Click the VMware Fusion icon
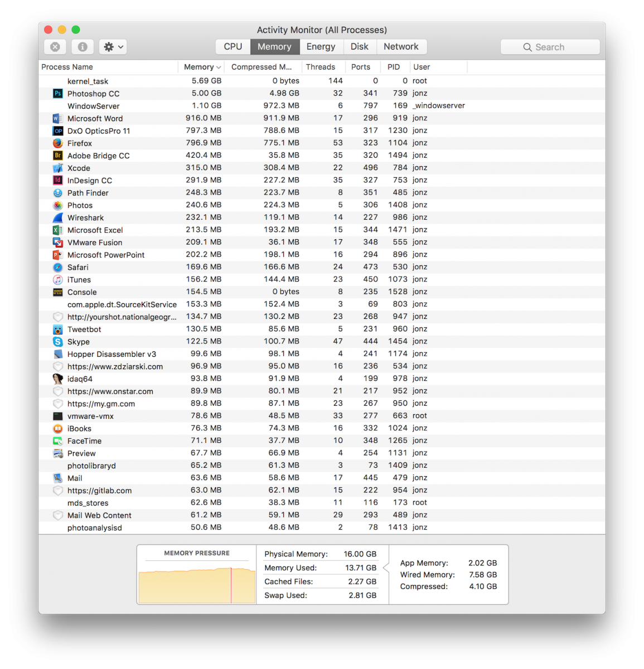Screen dimensions: 644x669 [57, 242]
